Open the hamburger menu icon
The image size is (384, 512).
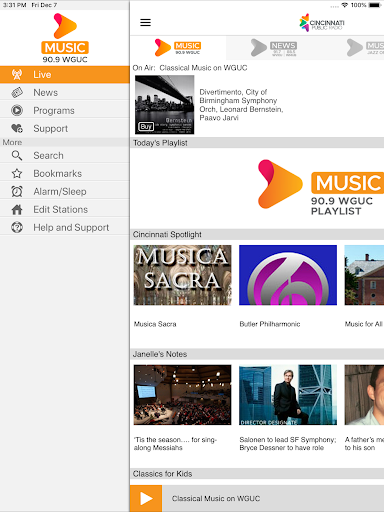click(x=145, y=22)
